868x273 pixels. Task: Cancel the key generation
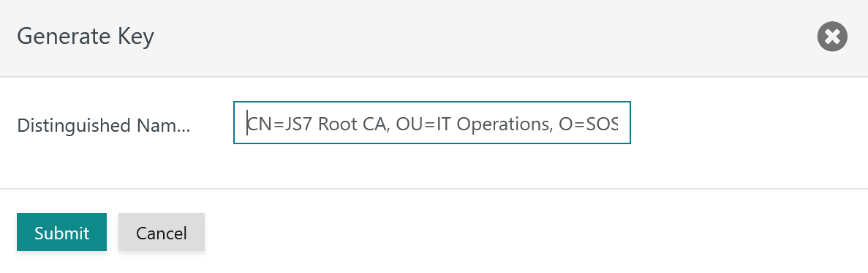(162, 232)
